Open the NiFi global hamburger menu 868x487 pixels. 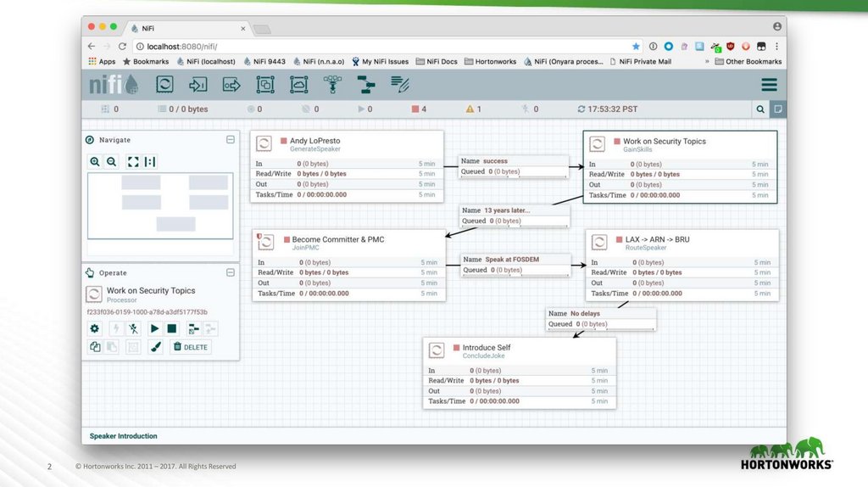769,85
